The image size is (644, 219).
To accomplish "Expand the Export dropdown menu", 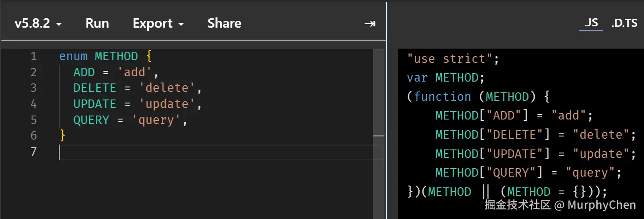I will click(x=158, y=24).
